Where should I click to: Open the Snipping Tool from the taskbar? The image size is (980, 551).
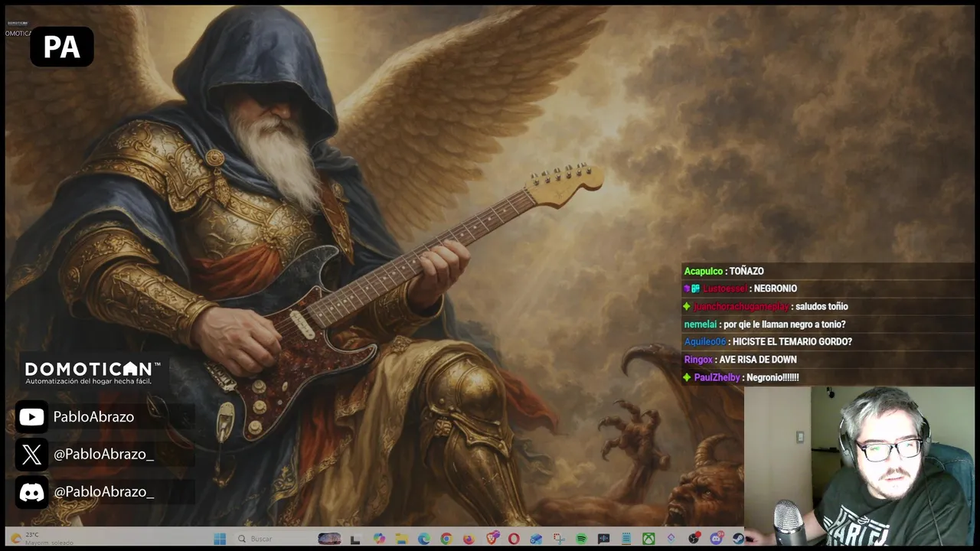point(559,539)
